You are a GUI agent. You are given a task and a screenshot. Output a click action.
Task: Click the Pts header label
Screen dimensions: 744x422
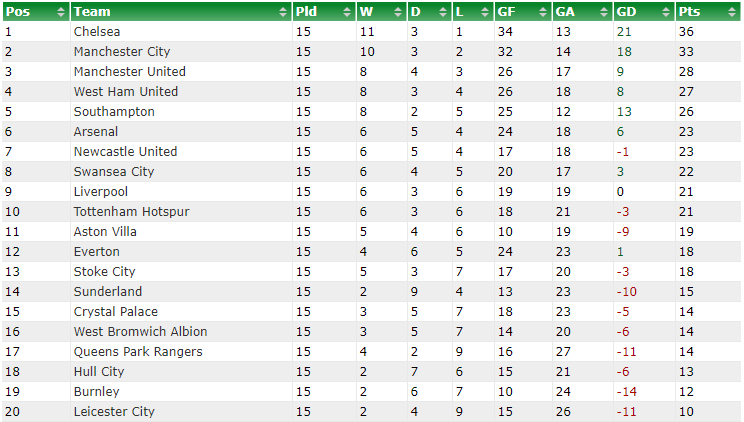click(x=689, y=12)
